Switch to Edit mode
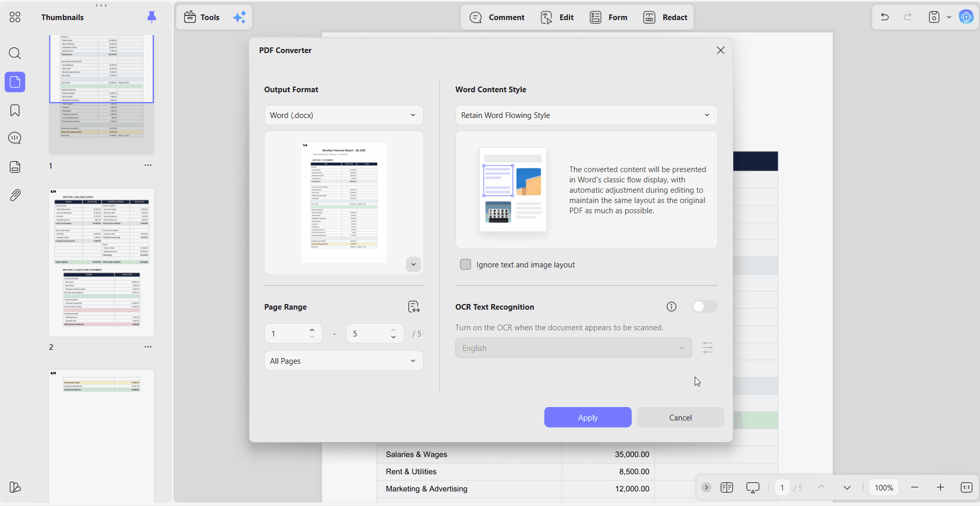This screenshot has height=506, width=980. 557,18
